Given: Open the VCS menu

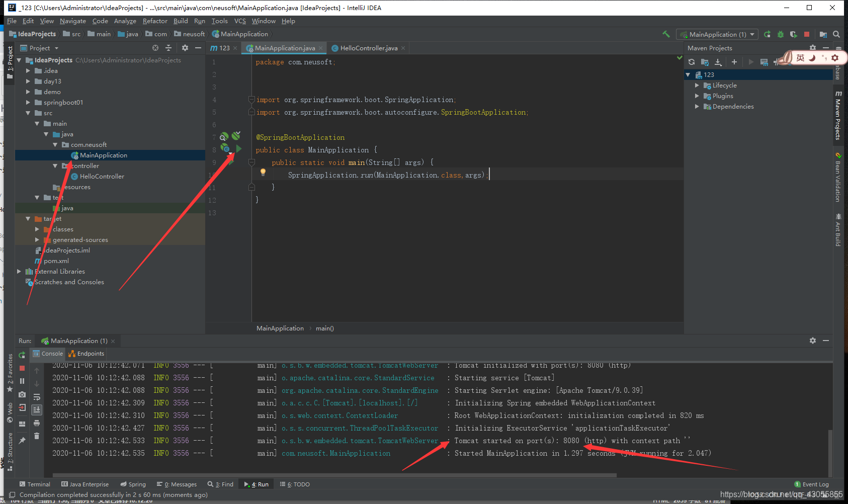Looking at the screenshot, I should [240, 21].
